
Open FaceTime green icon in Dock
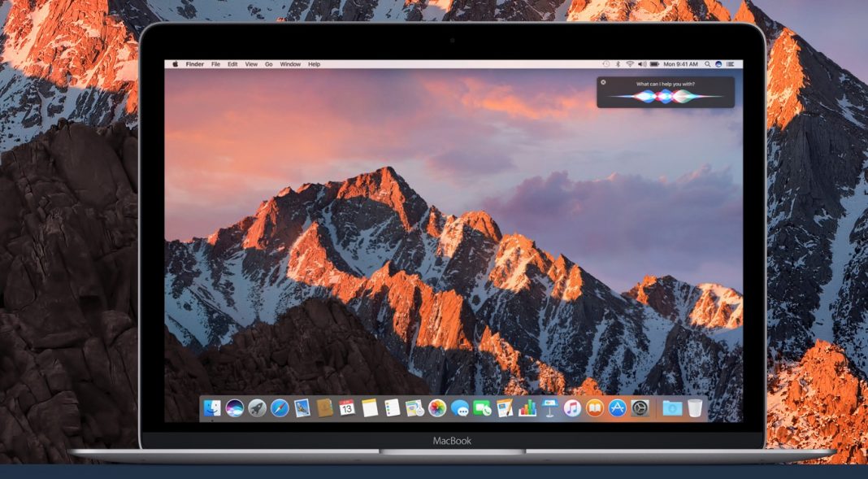[x=482, y=408]
